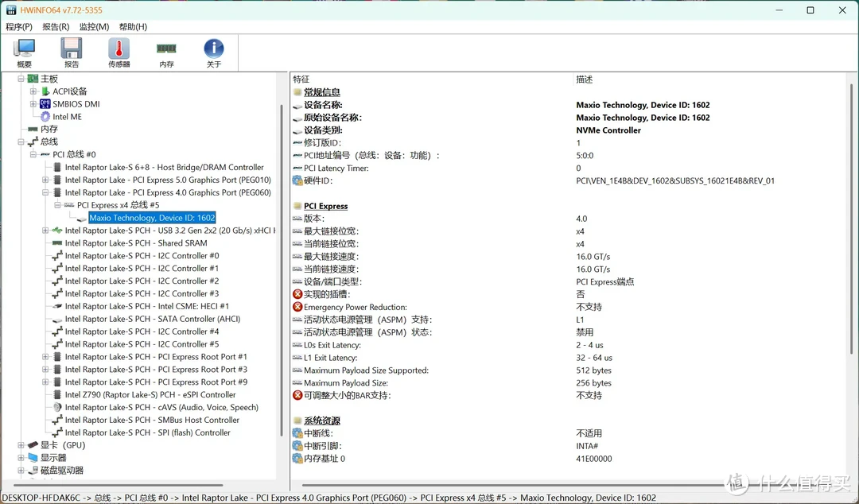Click the red X icon beside 可调整大小的BAR支持
The width and height of the screenshot is (859, 504).
point(297,395)
